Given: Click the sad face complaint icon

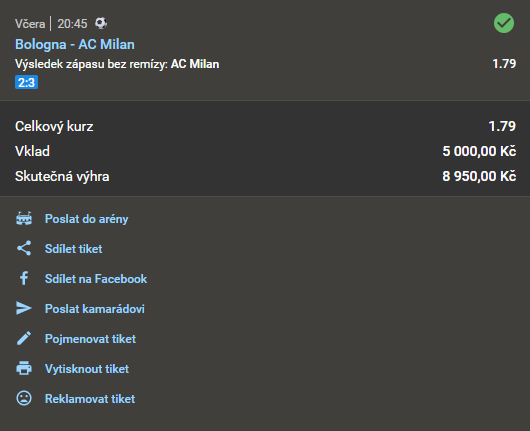Looking at the screenshot, I should point(24,398).
